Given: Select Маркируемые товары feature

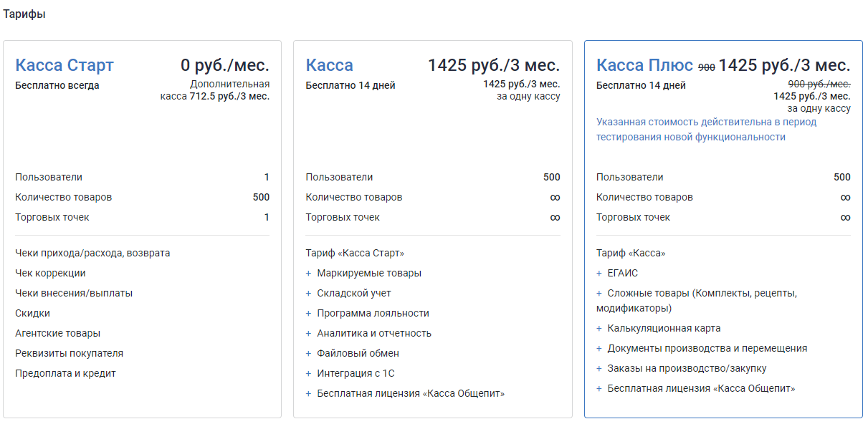Looking at the screenshot, I should click(369, 273).
